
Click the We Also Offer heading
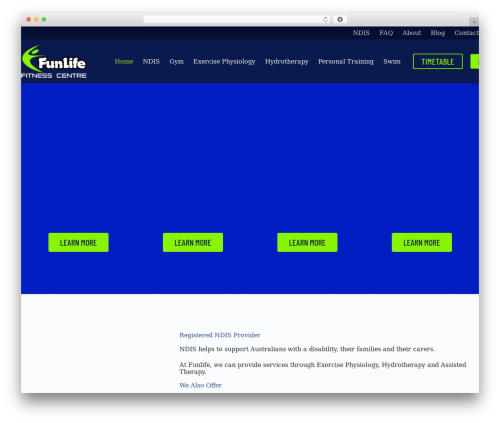pos(200,385)
